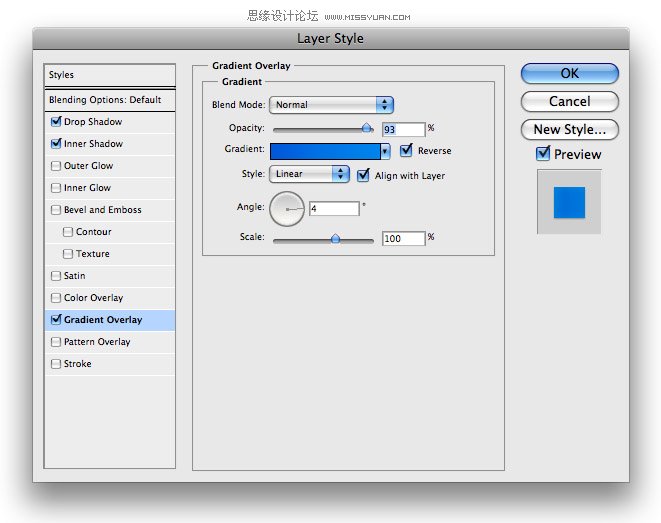Image resolution: width=661 pixels, height=523 pixels.
Task: Select the Bevel and Emboss row label
Action: point(102,210)
